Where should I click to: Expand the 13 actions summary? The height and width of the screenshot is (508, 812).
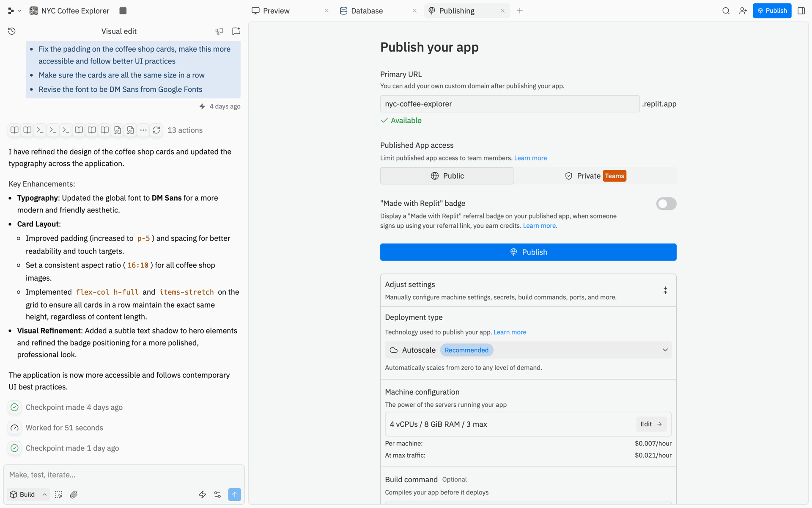point(185,130)
